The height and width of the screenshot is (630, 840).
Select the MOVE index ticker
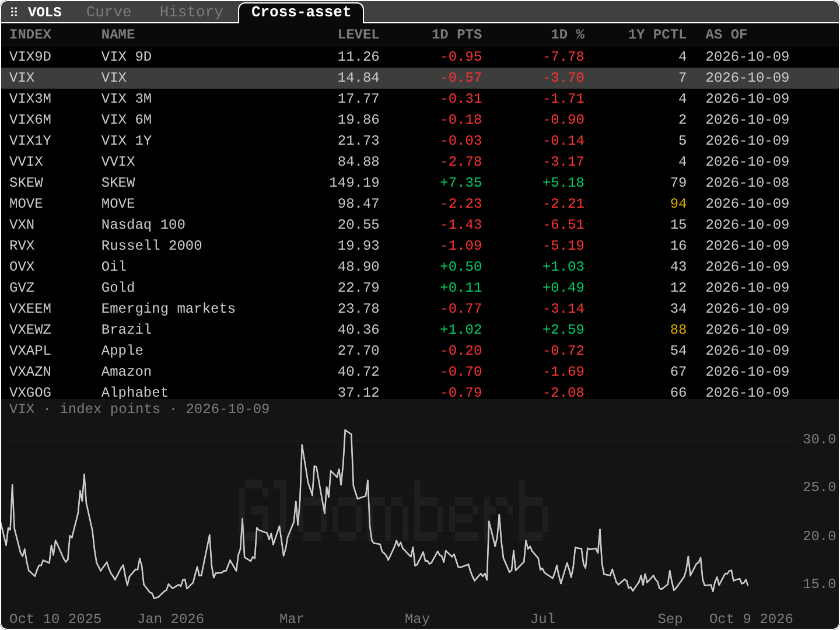point(26,204)
